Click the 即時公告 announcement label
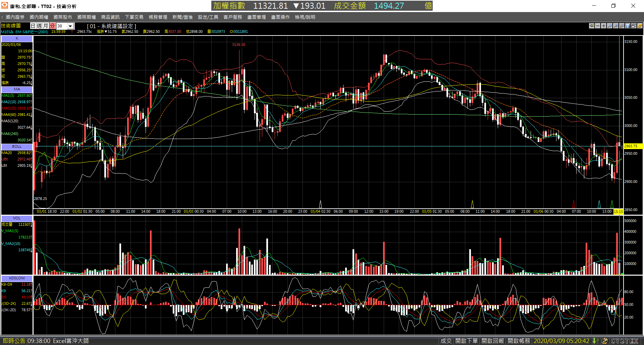The width and height of the screenshot is (644, 345). click(14, 341)
